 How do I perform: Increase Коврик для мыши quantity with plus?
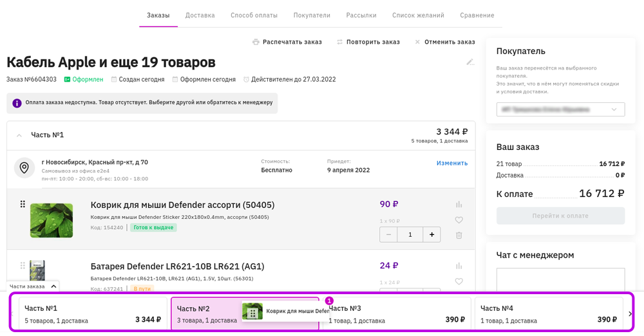431,234
